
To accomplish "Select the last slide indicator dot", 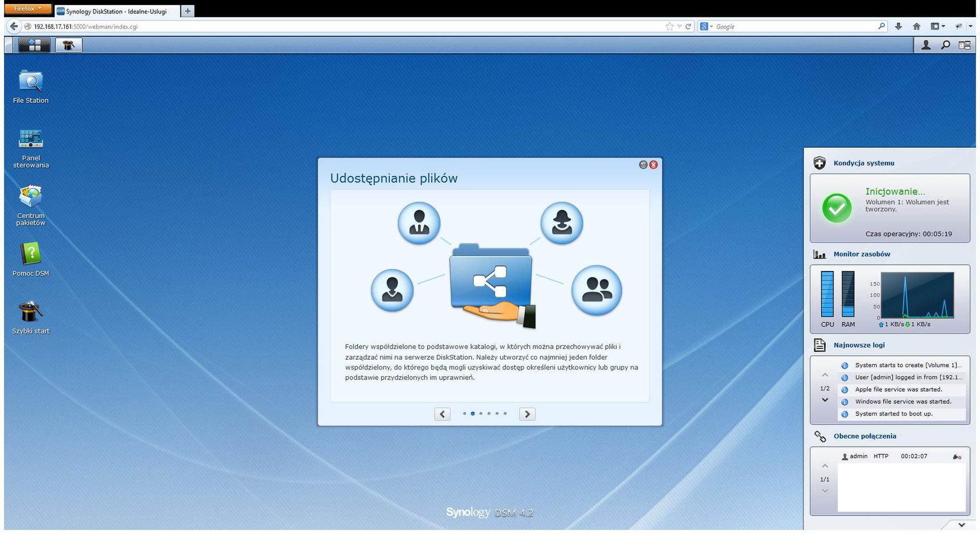I will click(505, 414).
